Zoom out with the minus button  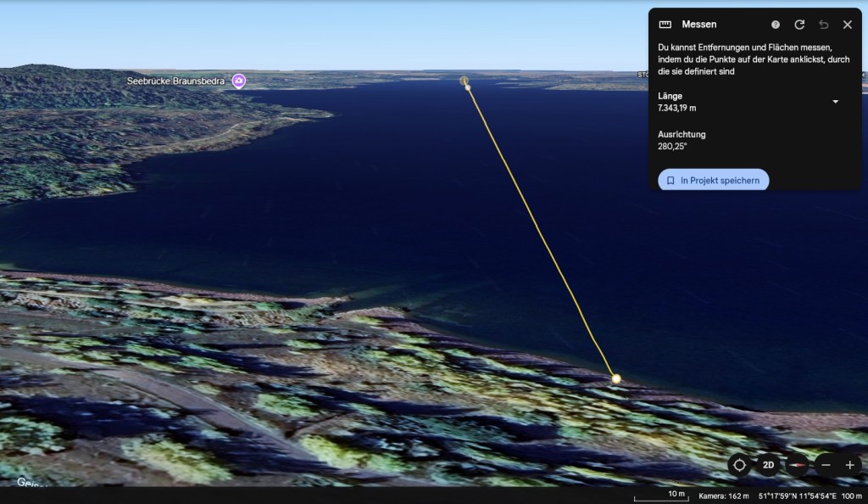coord(826,465)
